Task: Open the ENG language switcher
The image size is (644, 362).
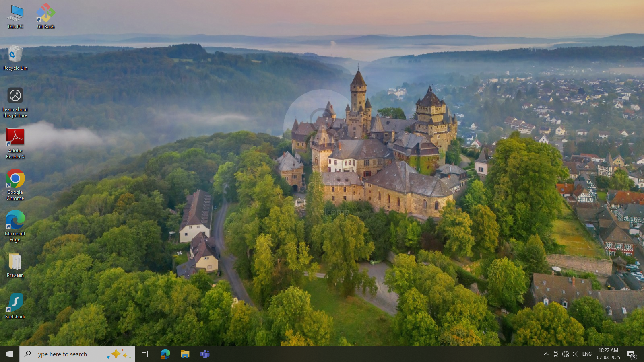Action: pos(587,354)
